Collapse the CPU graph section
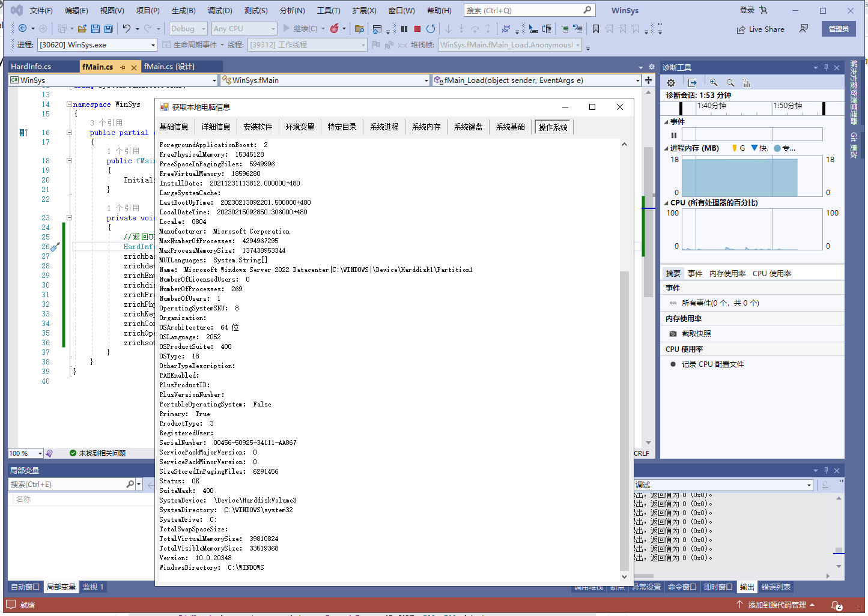 point(666,203)
